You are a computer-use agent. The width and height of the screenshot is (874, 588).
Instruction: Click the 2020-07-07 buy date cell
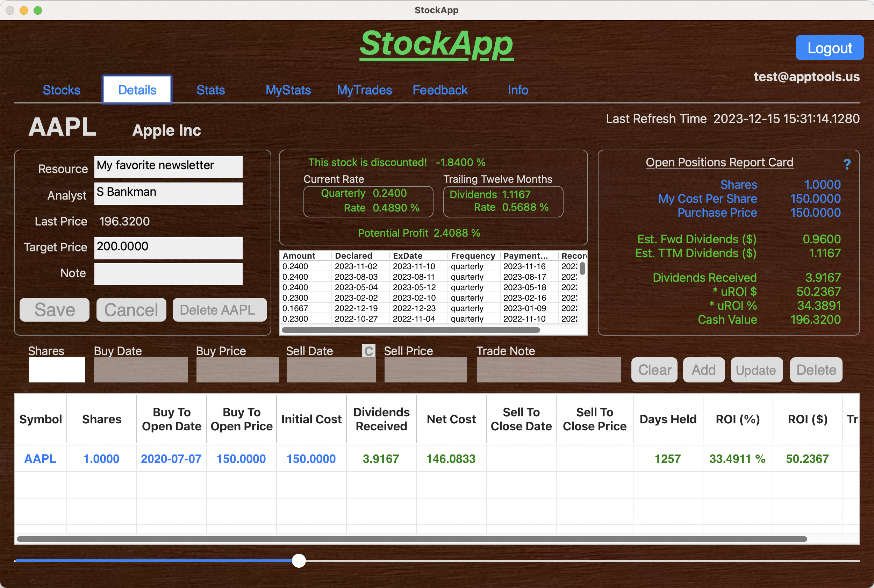coord(171,459)
